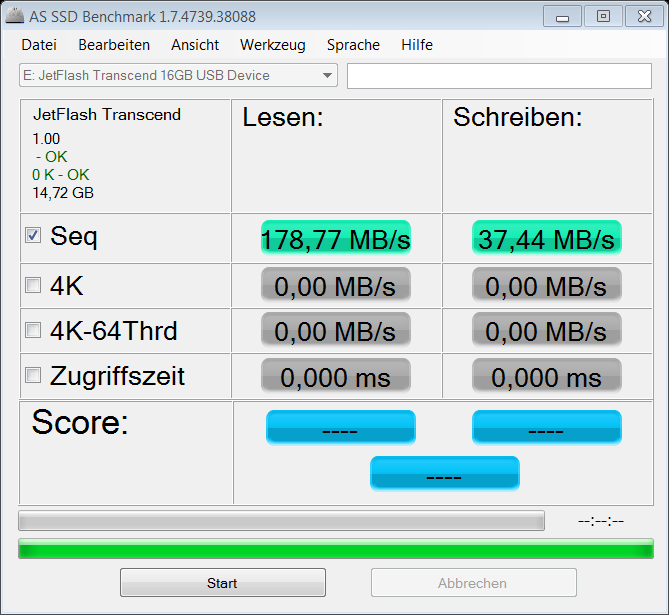The width and height of the screenshot is (669, 615).
Task: Click the AS SSD Benchmark title bar icon
Action: [x=12, y=16]
